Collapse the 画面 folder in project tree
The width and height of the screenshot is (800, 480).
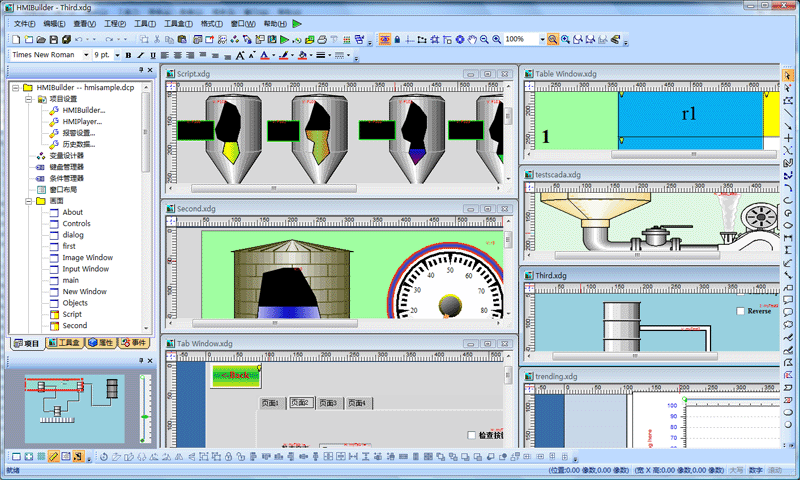pos(14,201)
